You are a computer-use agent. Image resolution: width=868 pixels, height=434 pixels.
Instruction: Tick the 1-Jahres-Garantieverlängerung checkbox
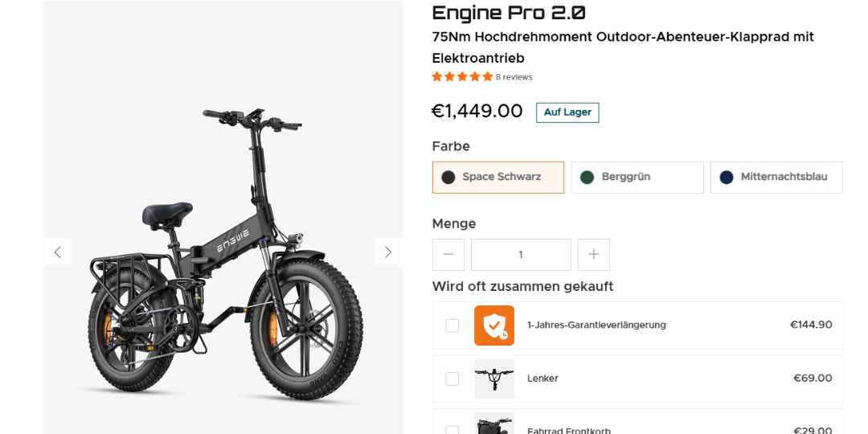[452, 325]
